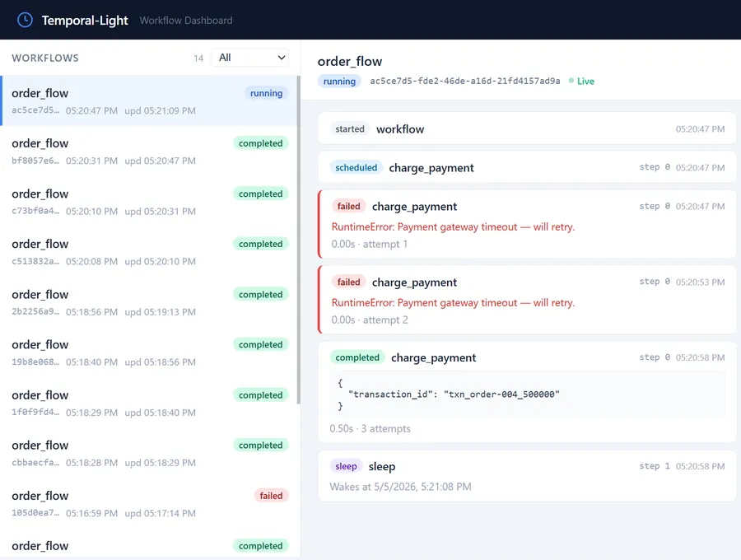Open completed order_flow workflow bf8057e6
Viewport: 741px width, 560px height.
coord(149,152)
